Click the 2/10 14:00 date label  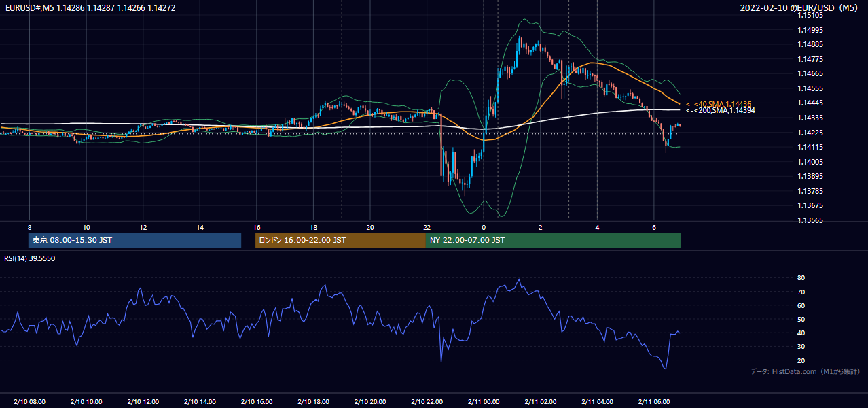(x=200, y=402)
